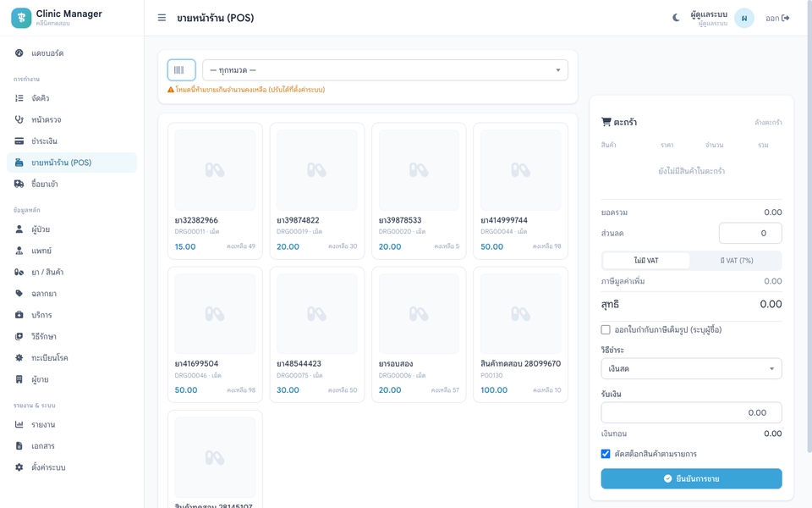The width and height of the screenshot is (812, 508).
Task: Click the เอกสาร document icon
Action: point(19,446)
